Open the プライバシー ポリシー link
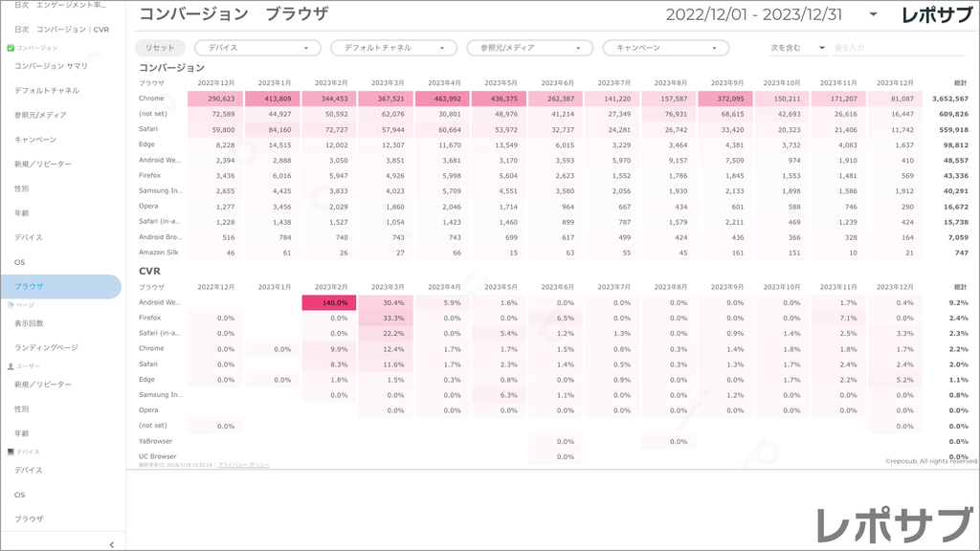This screenshot has height=551, width=980. coord(243,465)
